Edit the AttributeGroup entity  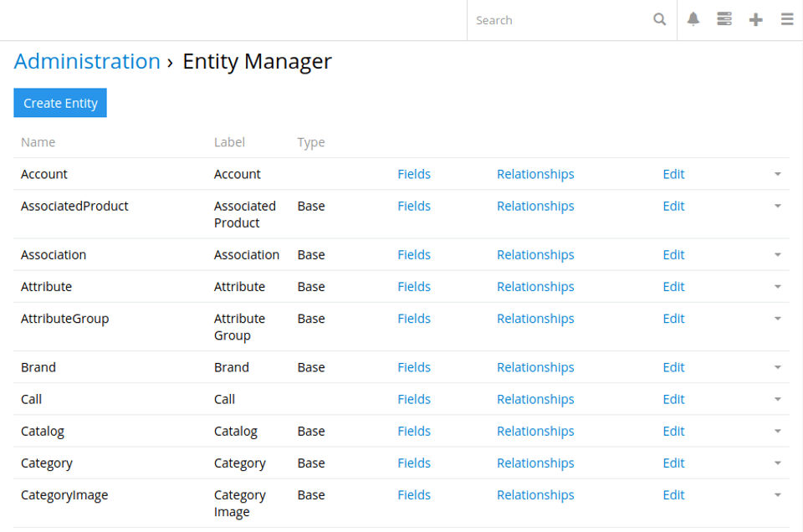click(x=673, y=319)
